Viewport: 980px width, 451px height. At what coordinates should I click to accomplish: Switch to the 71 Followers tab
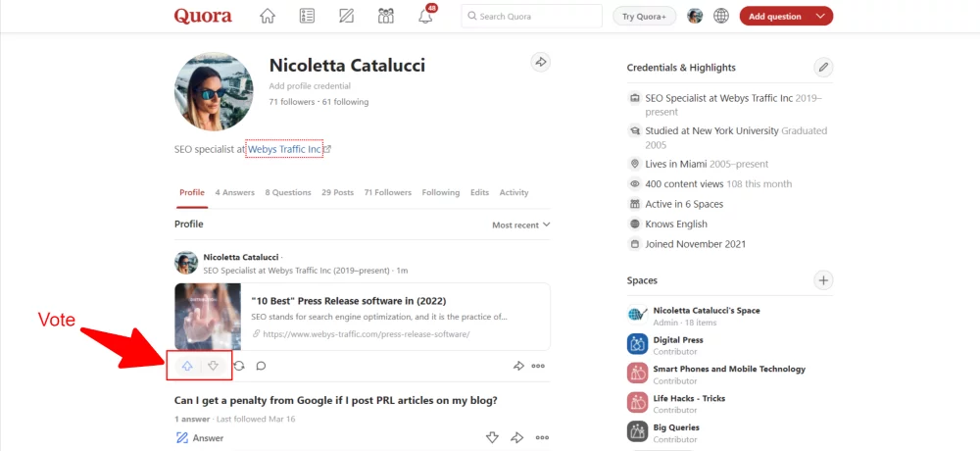pyautogui.click(x=387, y=193)
